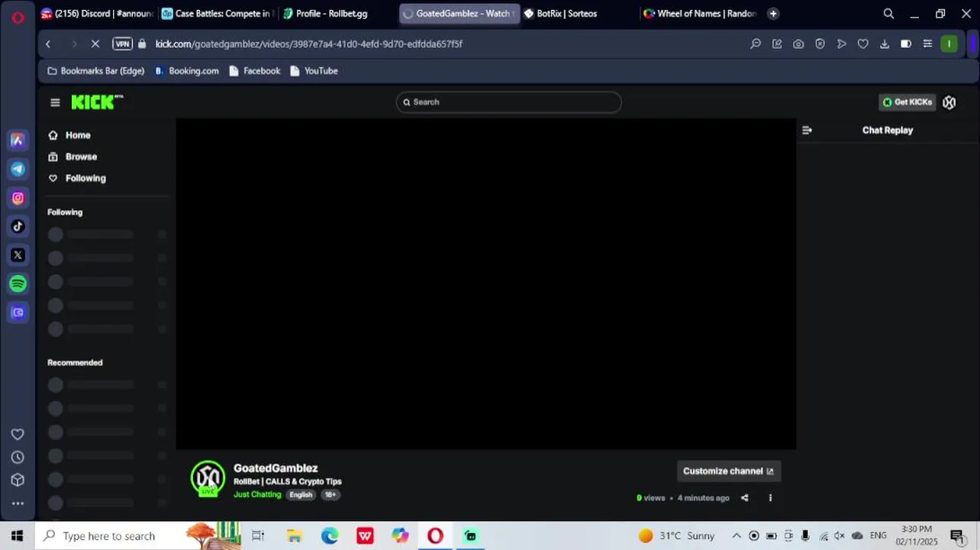This screenshot has width=980, height=550.
Task: Go back to the previous page
Action: (48, 44)
